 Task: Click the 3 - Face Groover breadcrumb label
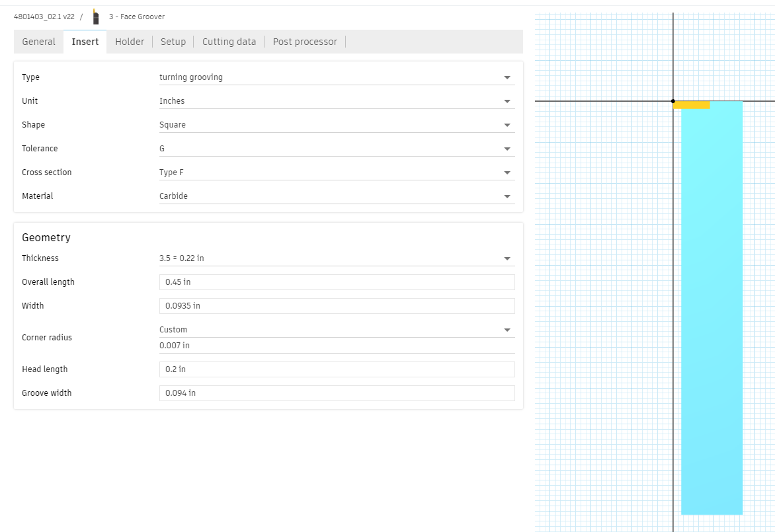click(x=137, y=17)
